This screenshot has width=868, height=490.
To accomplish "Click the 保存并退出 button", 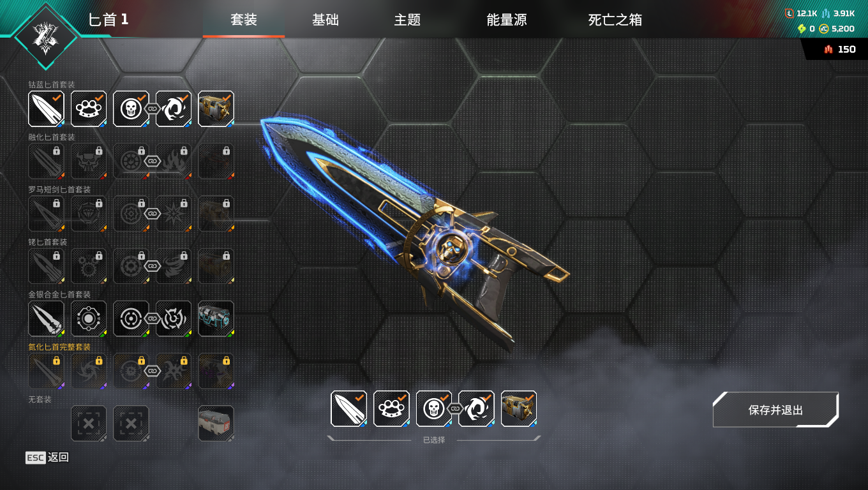I will pos(775,410).
